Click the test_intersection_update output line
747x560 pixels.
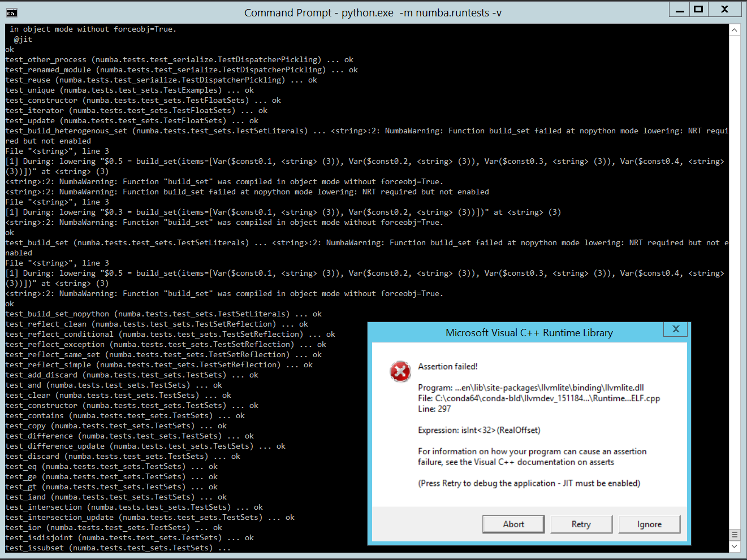150,517
